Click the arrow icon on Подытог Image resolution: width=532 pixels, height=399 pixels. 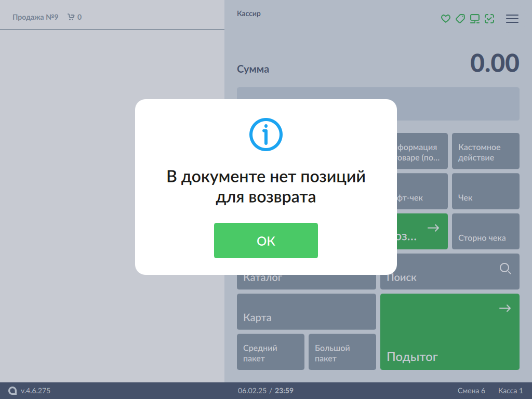click(x=504, y=308)
